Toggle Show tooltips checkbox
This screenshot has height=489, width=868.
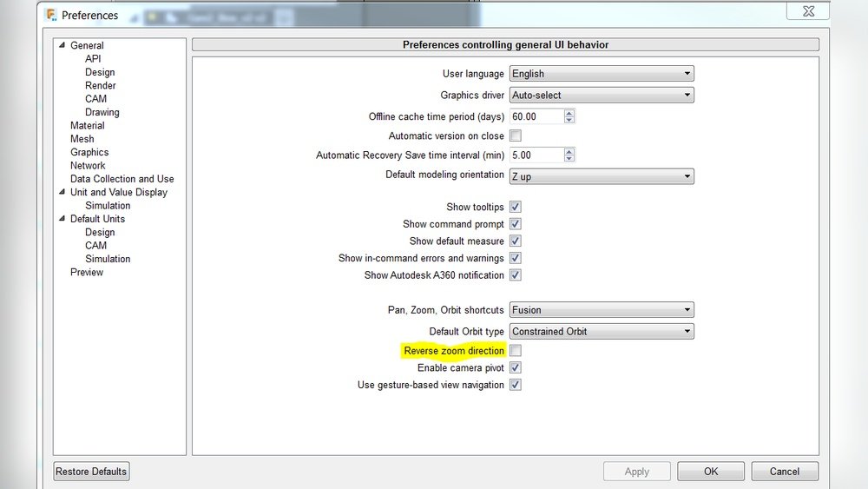click(x=516, y=207)
